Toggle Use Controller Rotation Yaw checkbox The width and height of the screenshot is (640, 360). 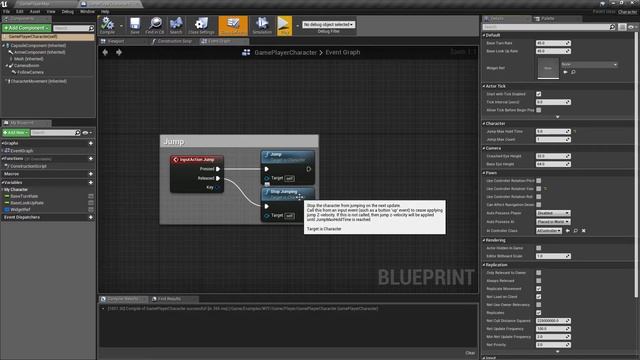[539, 189]
